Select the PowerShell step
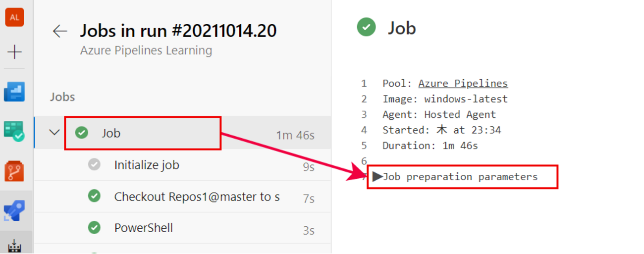 [x=143, y=228]
